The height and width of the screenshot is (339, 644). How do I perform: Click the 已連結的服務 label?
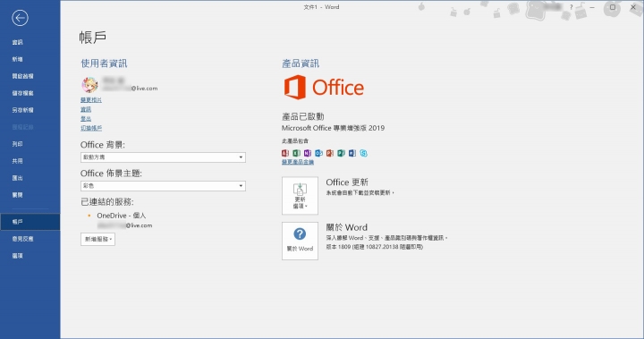(107, 202)
